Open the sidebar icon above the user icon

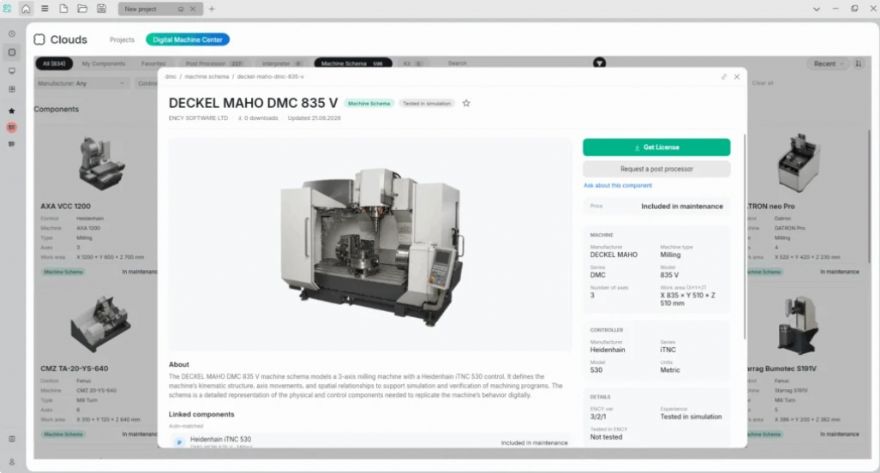12,439
